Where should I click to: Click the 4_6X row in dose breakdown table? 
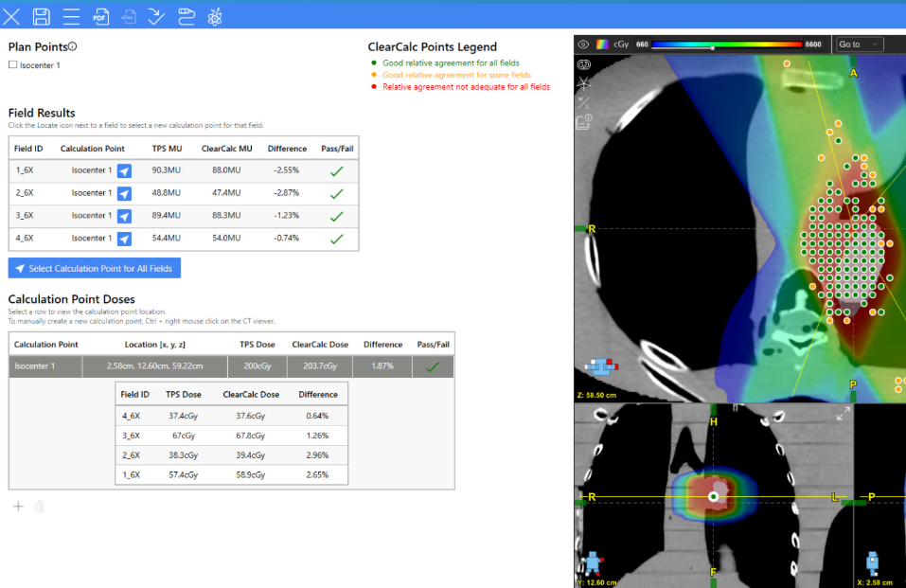[232, 416]
